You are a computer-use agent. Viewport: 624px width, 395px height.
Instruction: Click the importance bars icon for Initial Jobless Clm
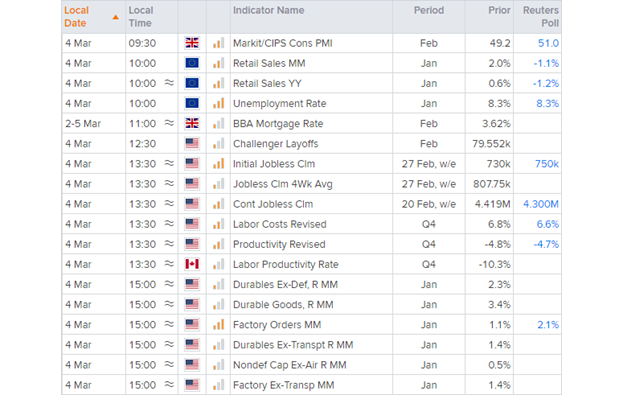click(x=218, y=163)
